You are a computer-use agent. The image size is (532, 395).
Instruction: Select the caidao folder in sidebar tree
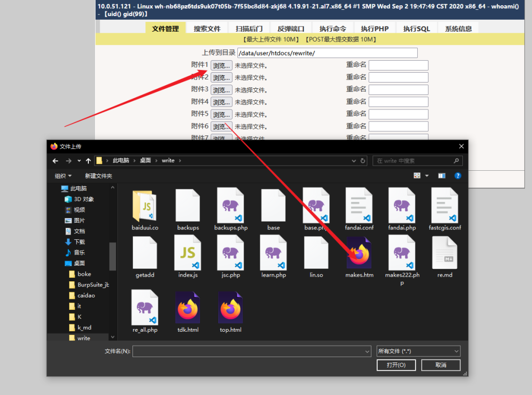86,295
